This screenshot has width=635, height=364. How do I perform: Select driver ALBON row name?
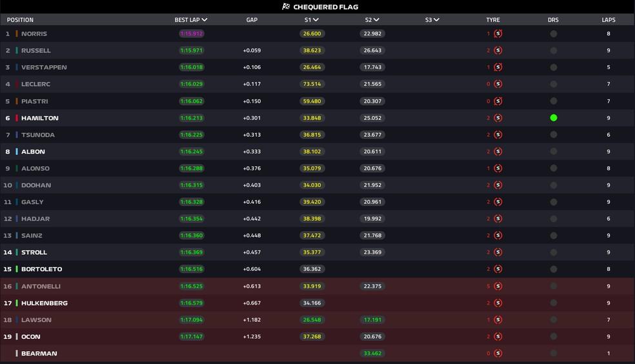coord(33,152)
